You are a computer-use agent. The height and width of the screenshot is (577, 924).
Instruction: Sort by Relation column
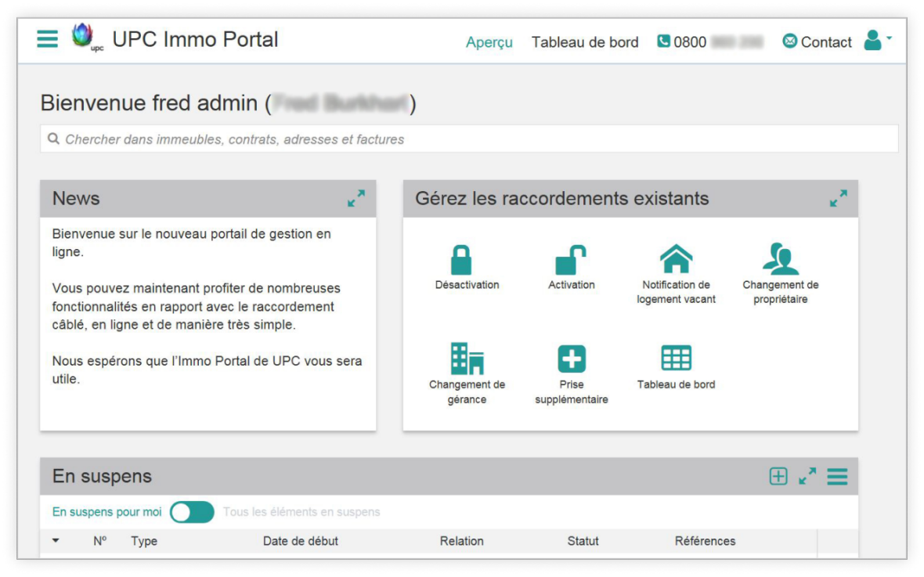461,541
